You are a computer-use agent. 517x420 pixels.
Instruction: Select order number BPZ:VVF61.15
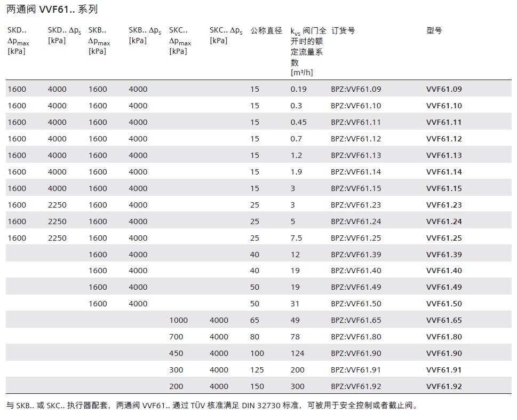356,188
